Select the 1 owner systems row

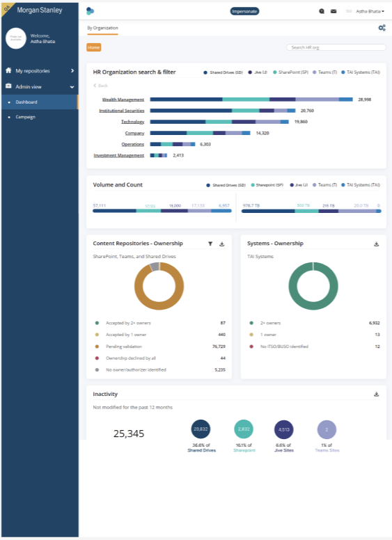pyautogui.click(x=314, y=335)
